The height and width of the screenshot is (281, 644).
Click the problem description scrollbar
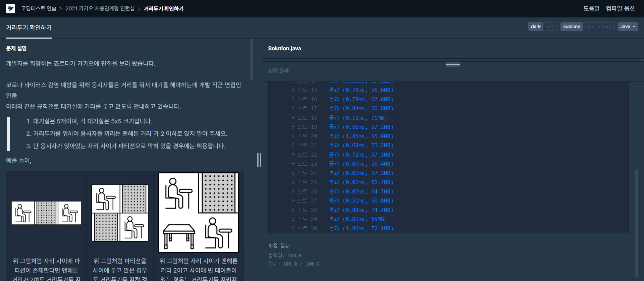pos(252,59)
